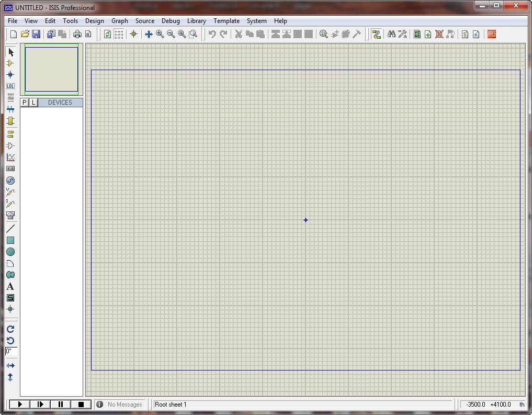Add a new sheet
The image size is (532, 415).
(x=428, y=34)
